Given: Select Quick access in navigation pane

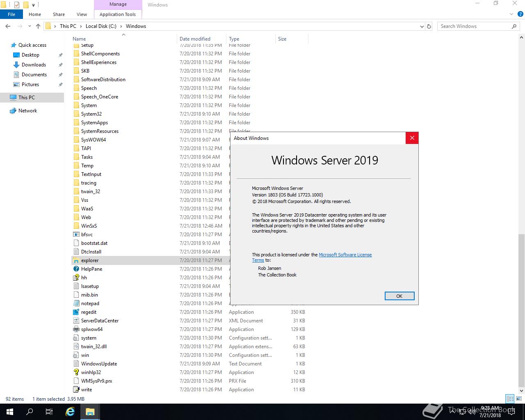Looking at the screenshot, I should 32,45.
